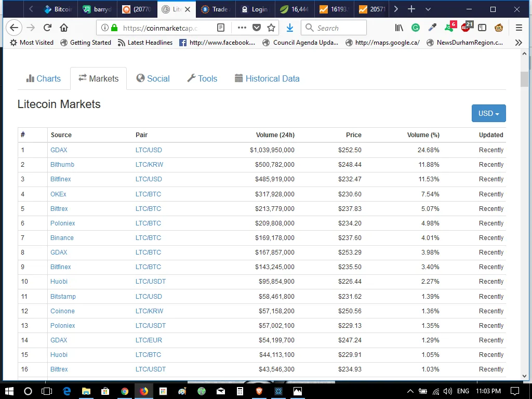Open Task View on the taskbar
This screenshot has width=532, height=399.
[46, 391]
